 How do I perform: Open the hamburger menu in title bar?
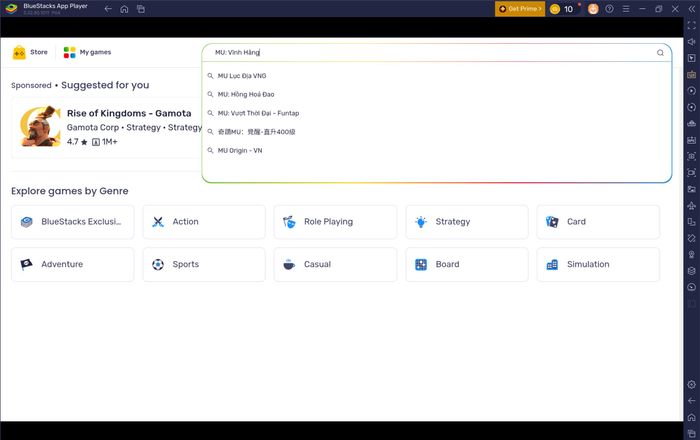626,9
